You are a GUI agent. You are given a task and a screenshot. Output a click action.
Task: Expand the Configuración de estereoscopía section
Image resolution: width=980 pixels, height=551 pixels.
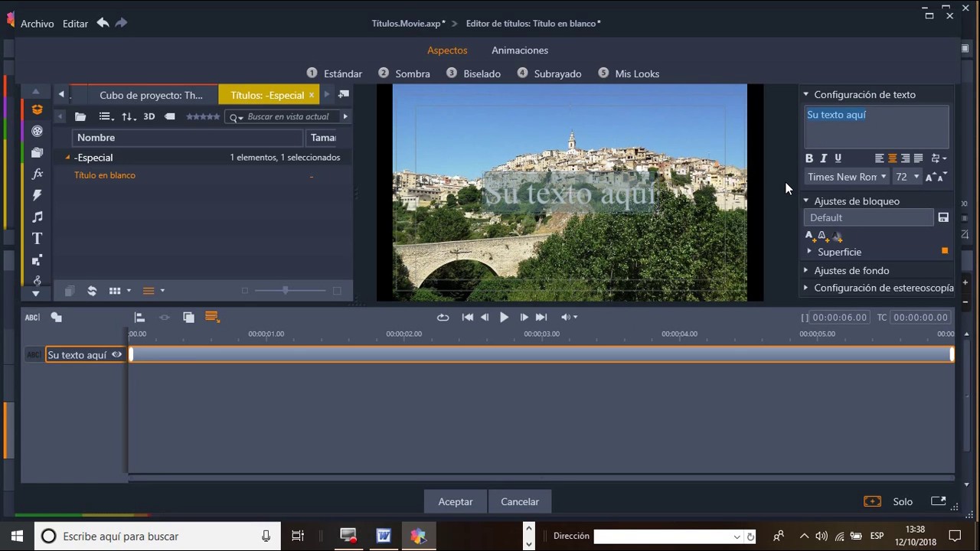[x=805, y=288]
